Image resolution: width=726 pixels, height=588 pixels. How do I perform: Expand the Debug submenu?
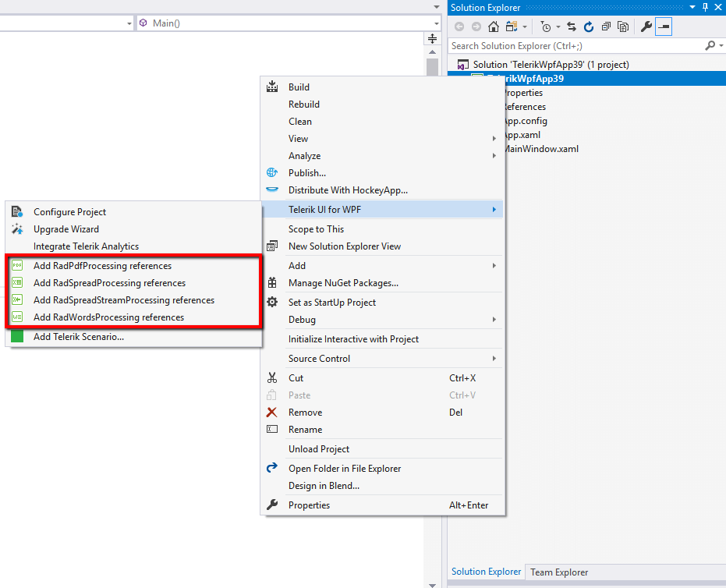click(x=382, y=320)
